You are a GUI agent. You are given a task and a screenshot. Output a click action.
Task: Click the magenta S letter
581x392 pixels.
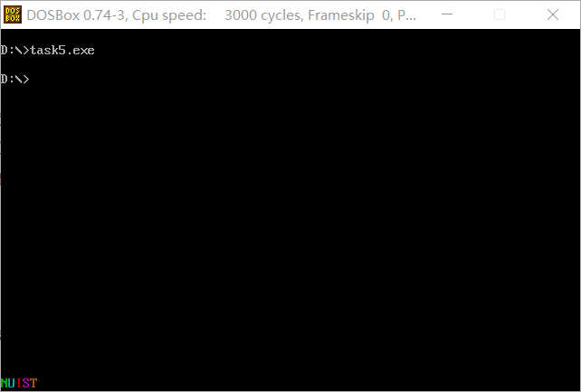tap(26, 383)
